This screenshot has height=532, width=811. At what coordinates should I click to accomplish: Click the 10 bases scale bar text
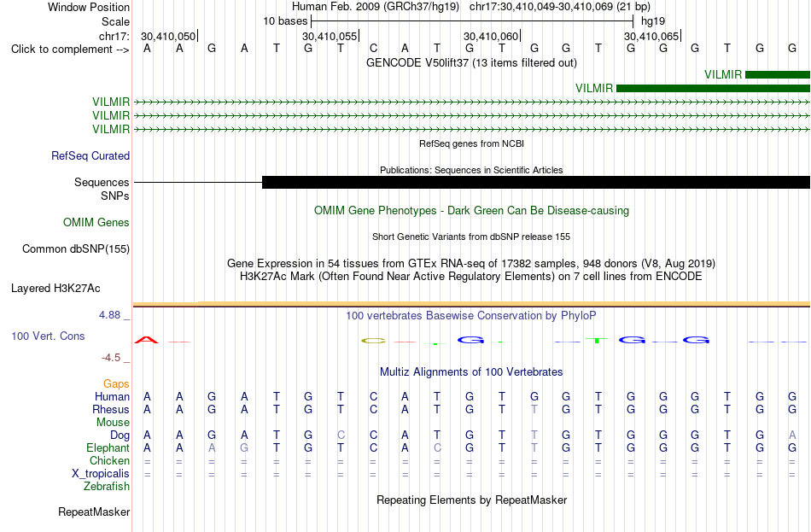(285, 21)
